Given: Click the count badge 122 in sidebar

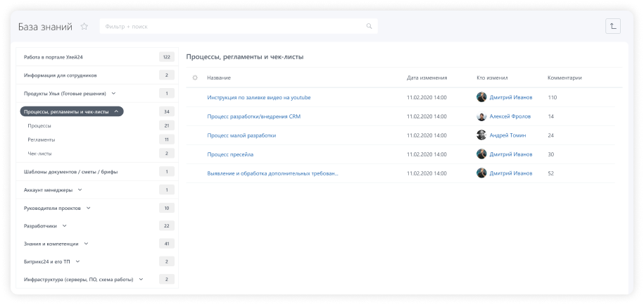Looking at the screenshot, I should tap(167, 56).
